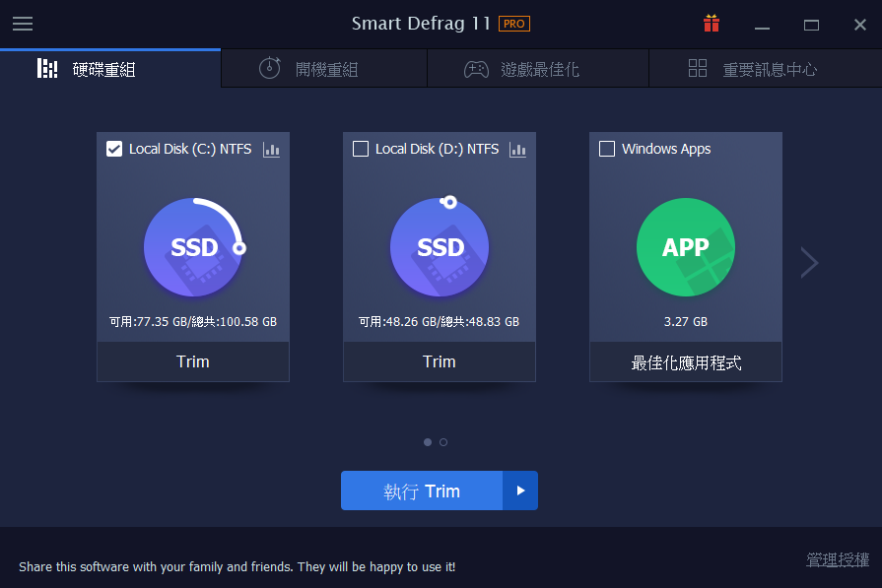The height and width of the screenshot is (588, 882).
Task: Go to first page indicator dot
Action: 428,442
